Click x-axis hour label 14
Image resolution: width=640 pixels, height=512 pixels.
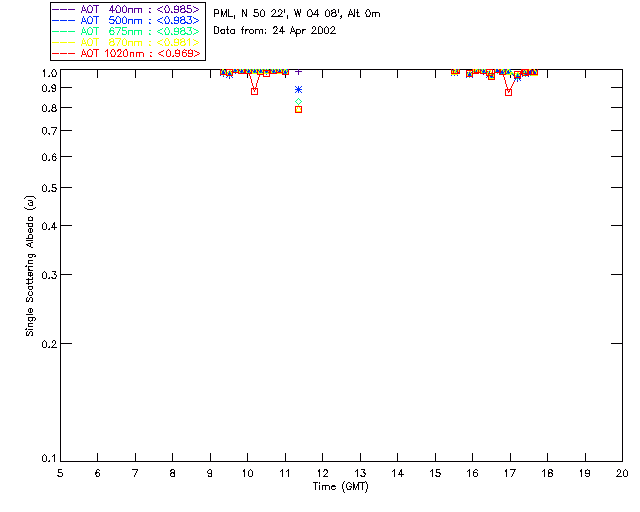coord(398,473)
